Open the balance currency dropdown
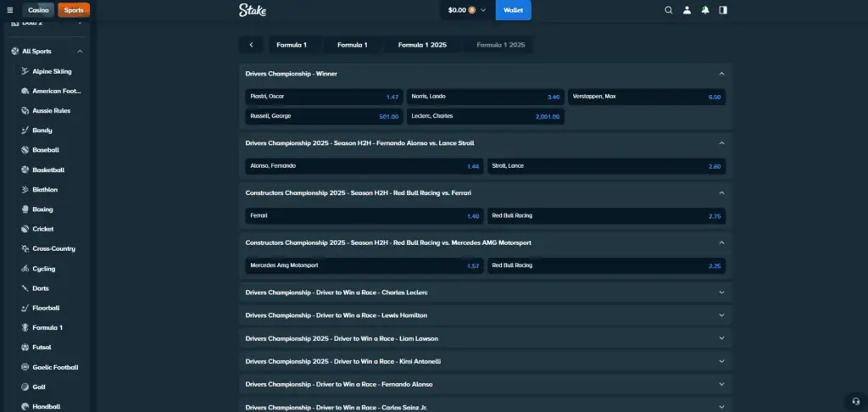The width and height of the screenshot is (868, 412). (483, 10)
